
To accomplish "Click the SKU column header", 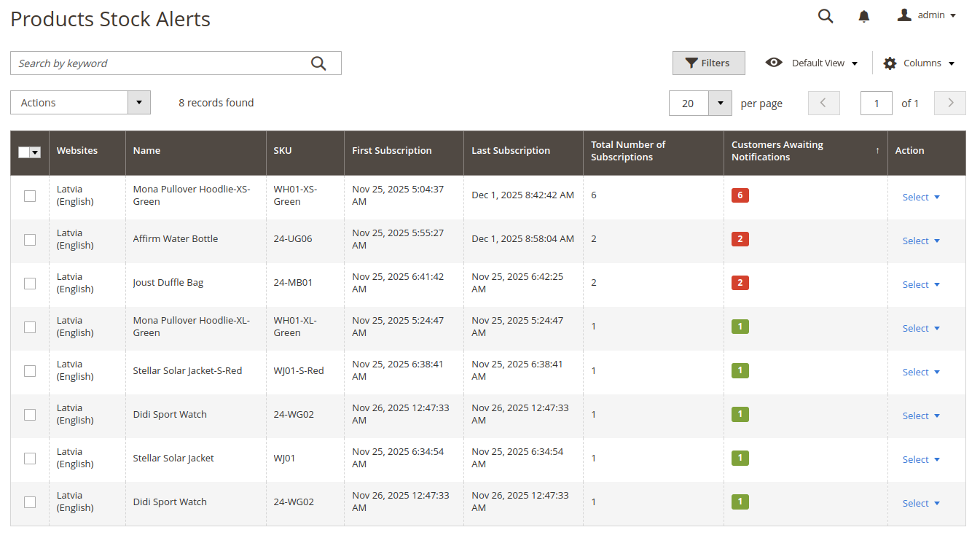I will click(283, 150).
